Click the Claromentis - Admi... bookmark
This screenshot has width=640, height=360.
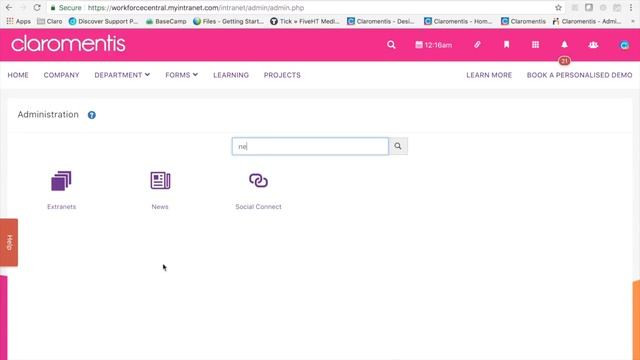pyautogui.click(x=587, y=21)
